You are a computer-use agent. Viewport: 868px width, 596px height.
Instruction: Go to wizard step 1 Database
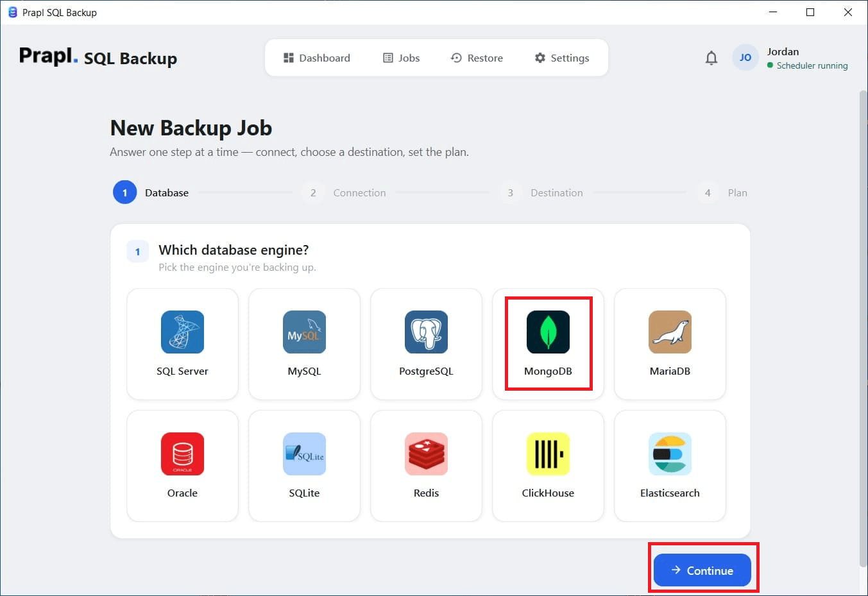click(151, 192)
